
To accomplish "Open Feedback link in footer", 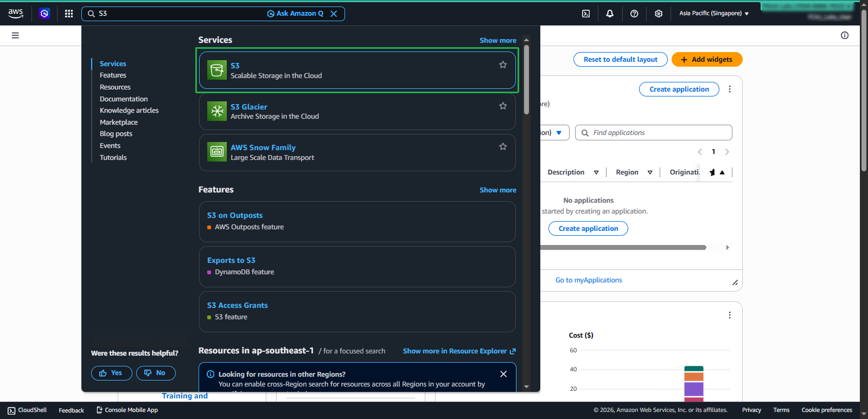I will 72,410.
